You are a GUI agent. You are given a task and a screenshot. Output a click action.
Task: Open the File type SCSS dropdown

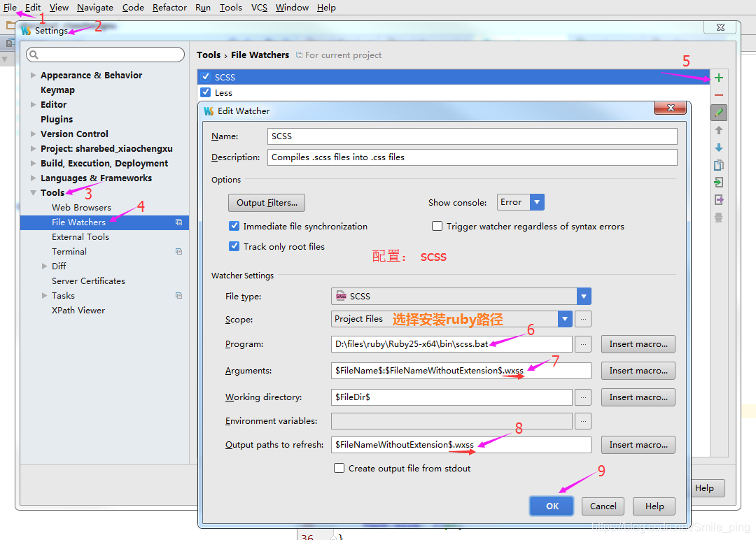coord(583,297)
